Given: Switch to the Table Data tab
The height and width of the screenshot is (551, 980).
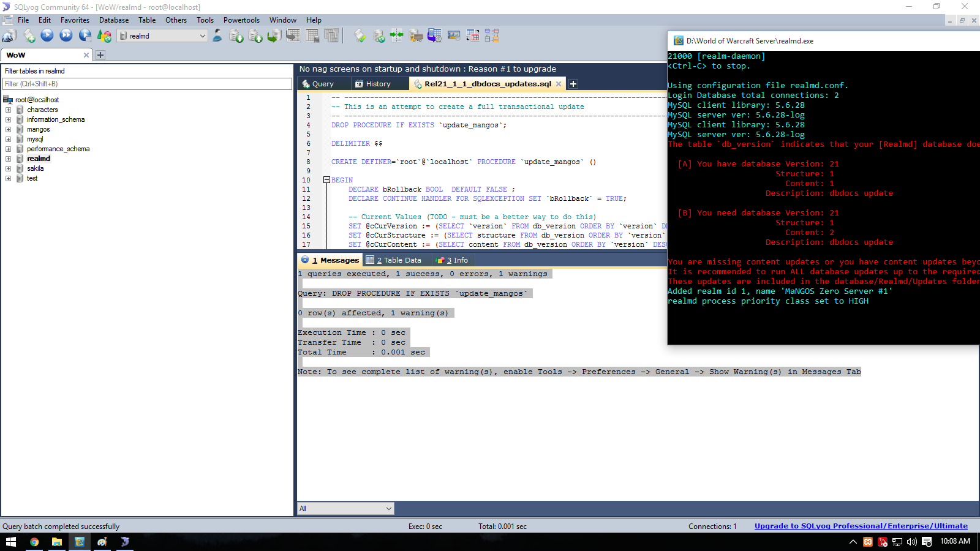Looking at the screenshot, I should click(394, 260).
